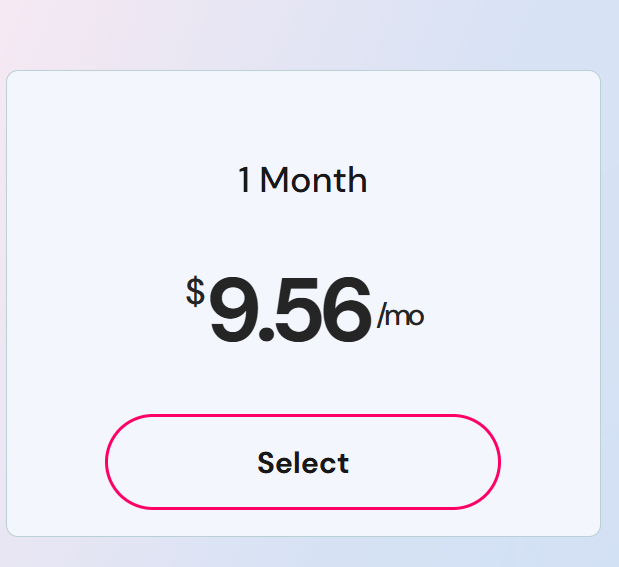Click the "Select" text label on the button
The height and width of the screenshot is (567, 619).
coord(303,463)
